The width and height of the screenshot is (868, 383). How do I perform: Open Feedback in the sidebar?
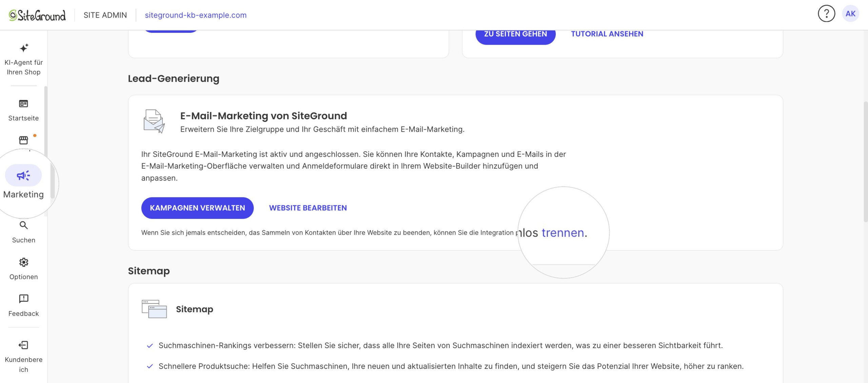coord(23,305)
